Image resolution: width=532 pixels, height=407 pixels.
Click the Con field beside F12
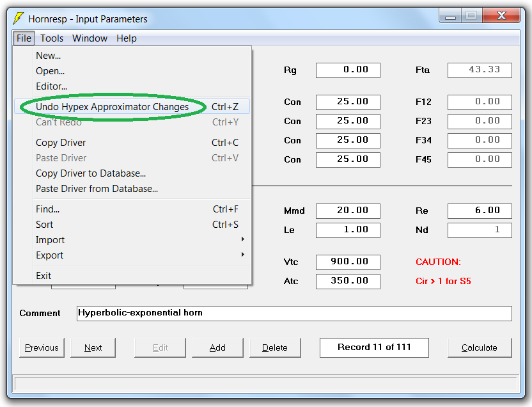click(x=348, y=102)
